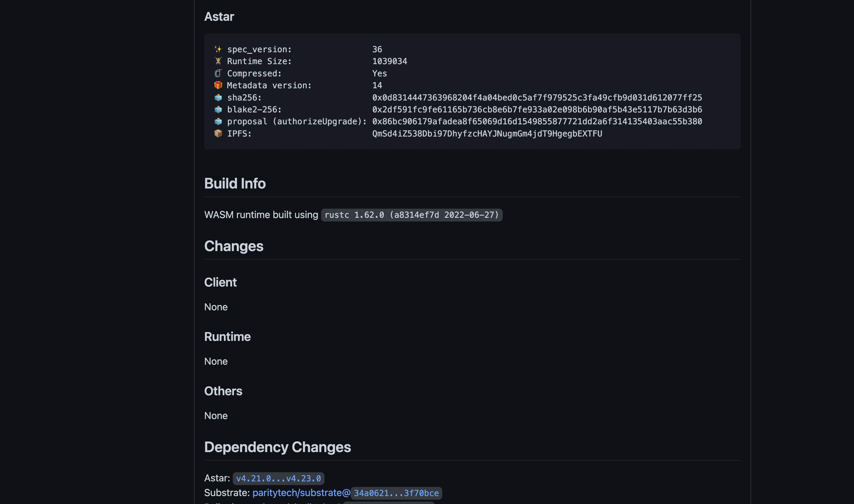
Task: Click the IPFS hash QmSd4iZ538... value
Action: point(487,133)
